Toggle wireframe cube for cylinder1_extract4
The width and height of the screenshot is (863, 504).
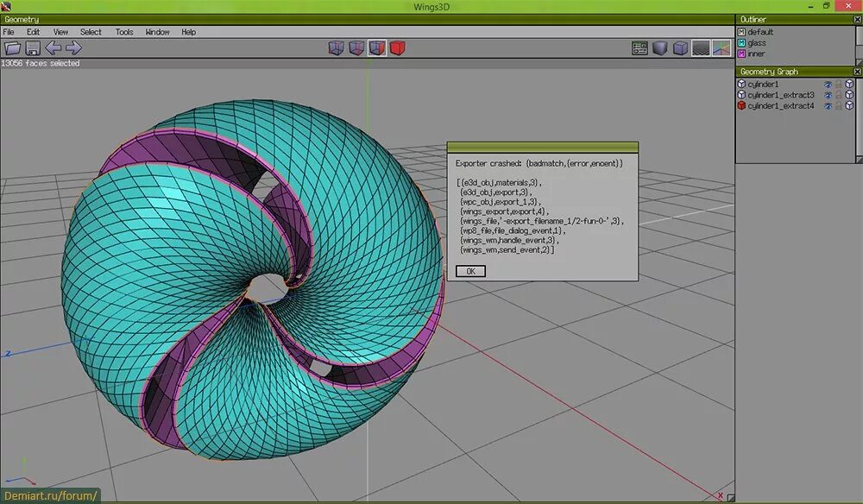[x=849, y=104]
